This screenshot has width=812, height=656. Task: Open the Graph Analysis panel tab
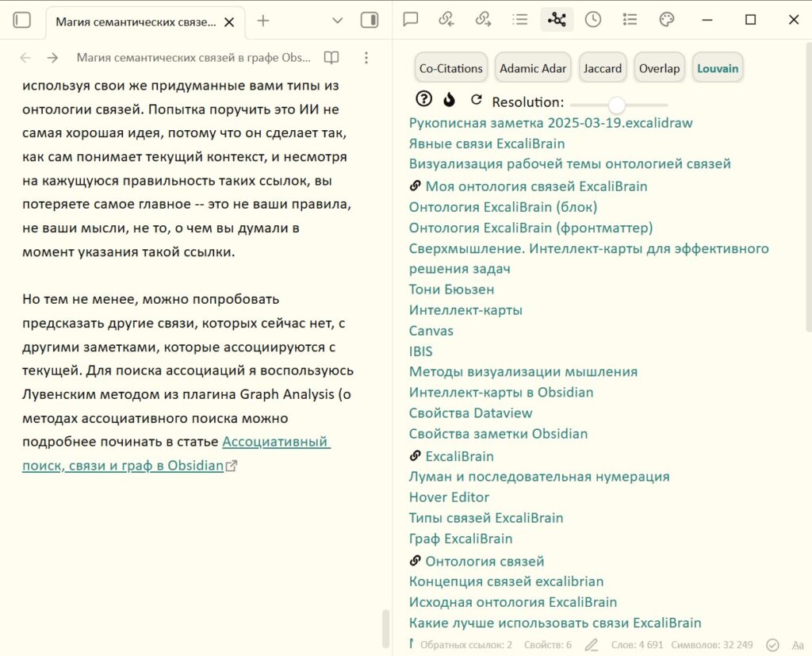point(557,20)
